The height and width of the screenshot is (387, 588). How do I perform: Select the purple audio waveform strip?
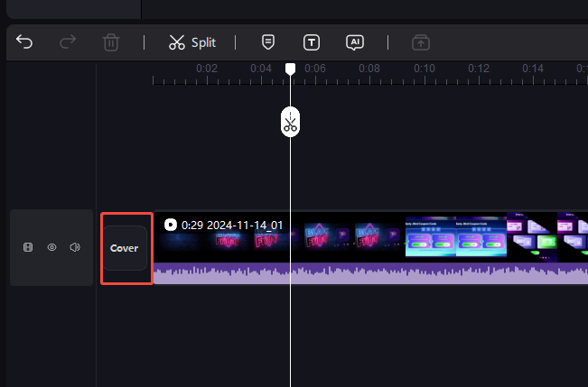pyautogui.click(x=370, y=273)
